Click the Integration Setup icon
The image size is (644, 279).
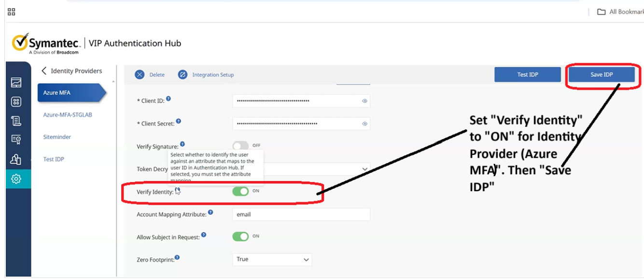[182, 75]
